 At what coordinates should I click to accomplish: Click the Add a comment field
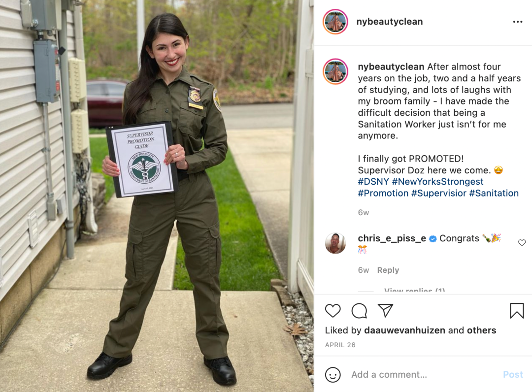tap(424, 375)
